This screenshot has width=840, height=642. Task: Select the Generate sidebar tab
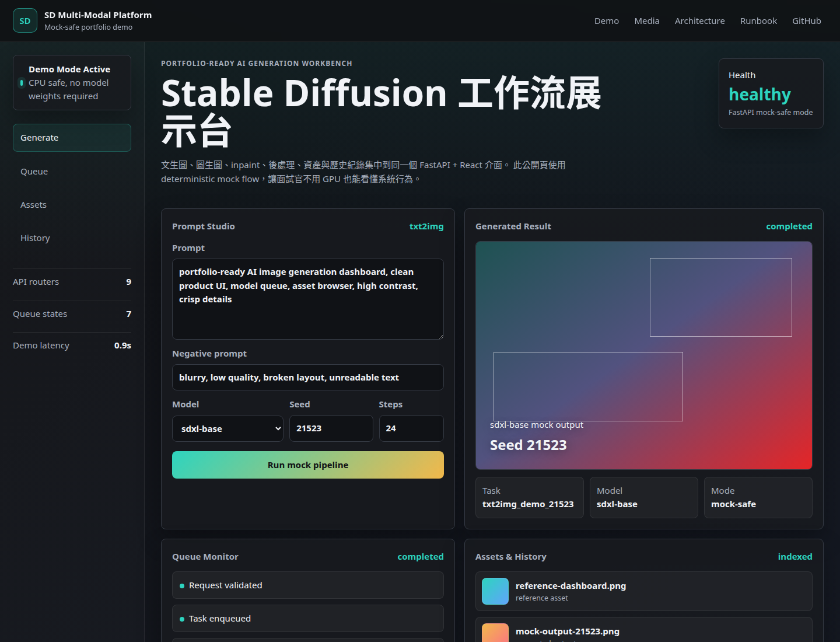pos(72,138)
